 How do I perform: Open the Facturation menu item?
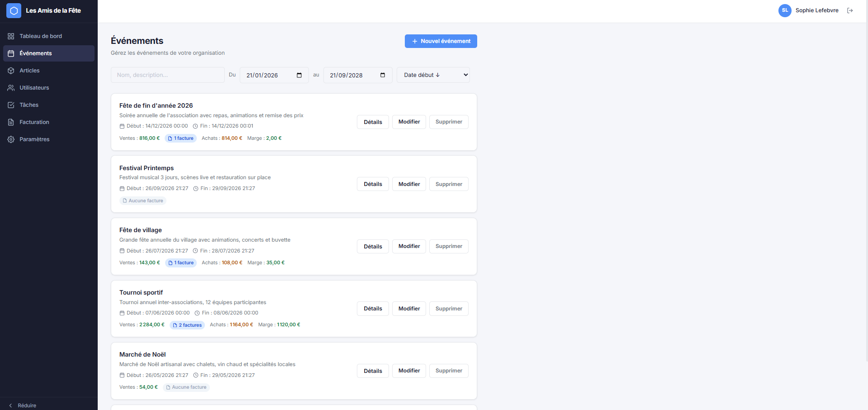click(49, 122)
